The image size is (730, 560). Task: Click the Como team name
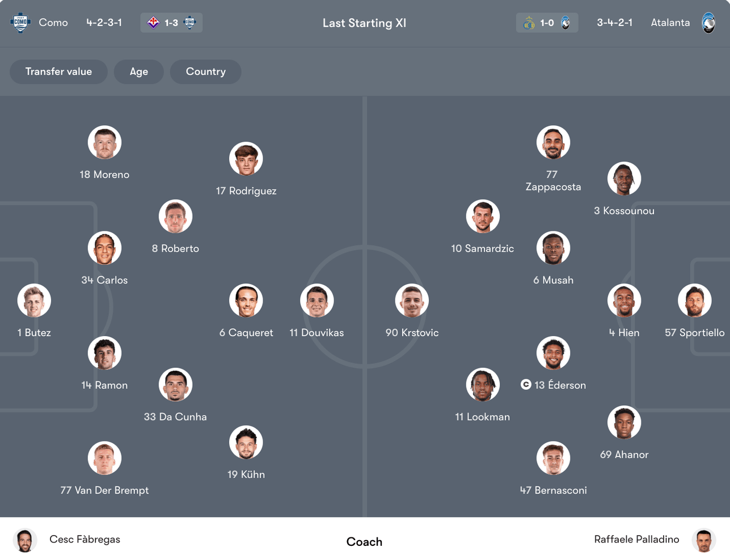53,23
